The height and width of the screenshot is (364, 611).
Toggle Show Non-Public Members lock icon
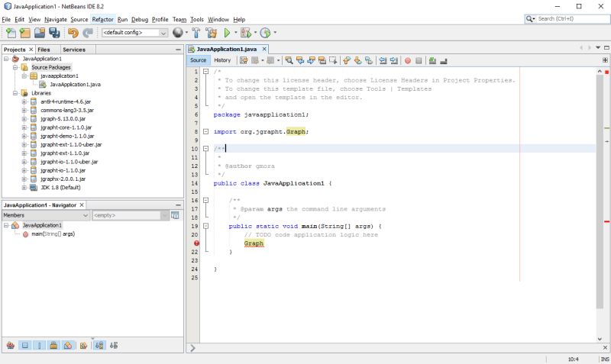(53, 346)
